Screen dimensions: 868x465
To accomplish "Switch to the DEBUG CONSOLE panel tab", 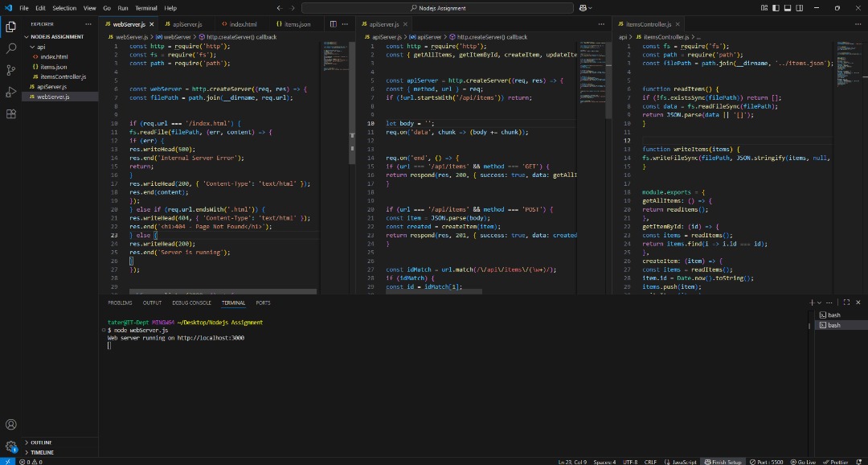I will click(191, 302).
